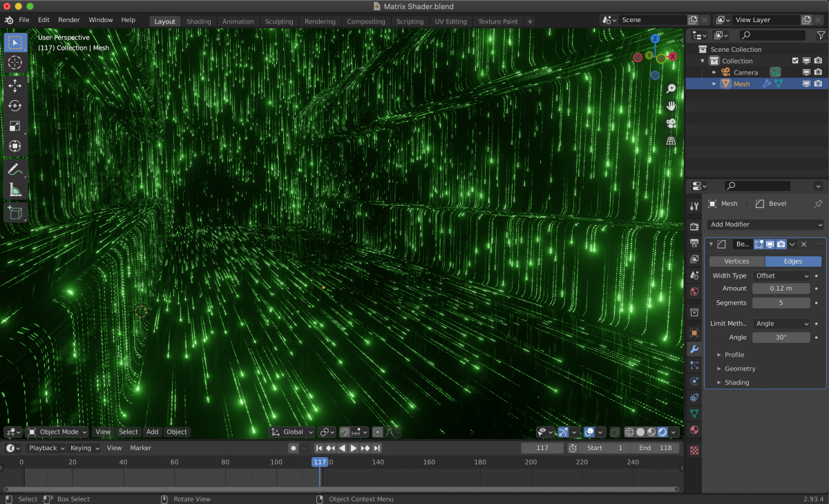829x504 pixels.
Task: Open the Window menu
Action: (101, 20)
